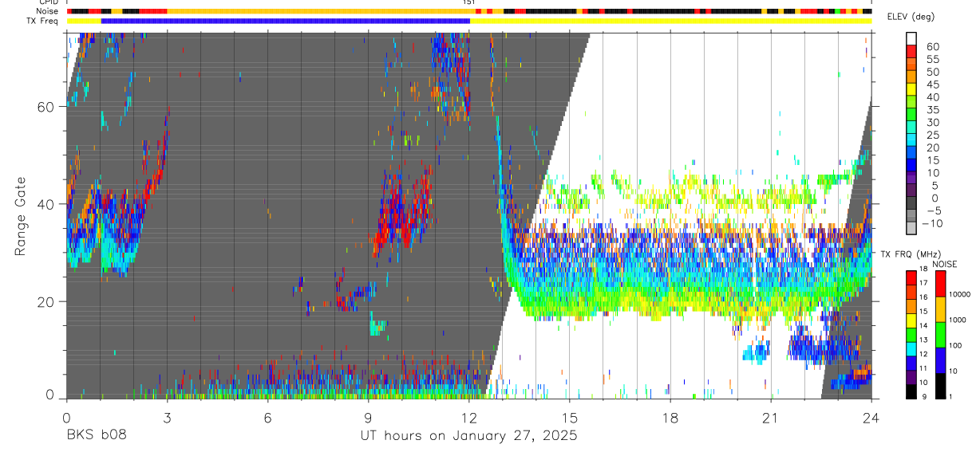Image resolution: width=980 pixels, height=452 pixels.
Task: Click the 24 tick on the UT hours axis
Action: pyautogui.click(x=871, y=417)
